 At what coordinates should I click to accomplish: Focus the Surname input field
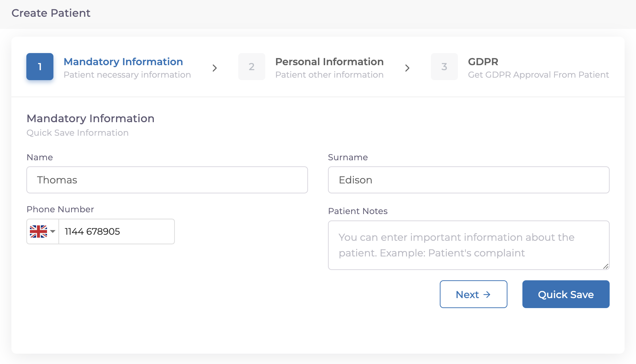[468, 180]
